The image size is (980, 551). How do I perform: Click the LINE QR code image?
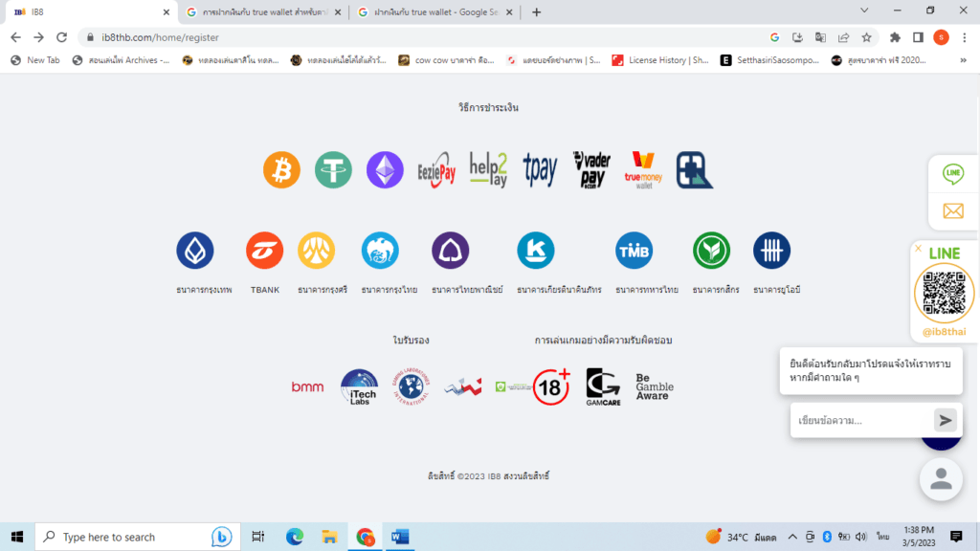click(x=944, y=293)
